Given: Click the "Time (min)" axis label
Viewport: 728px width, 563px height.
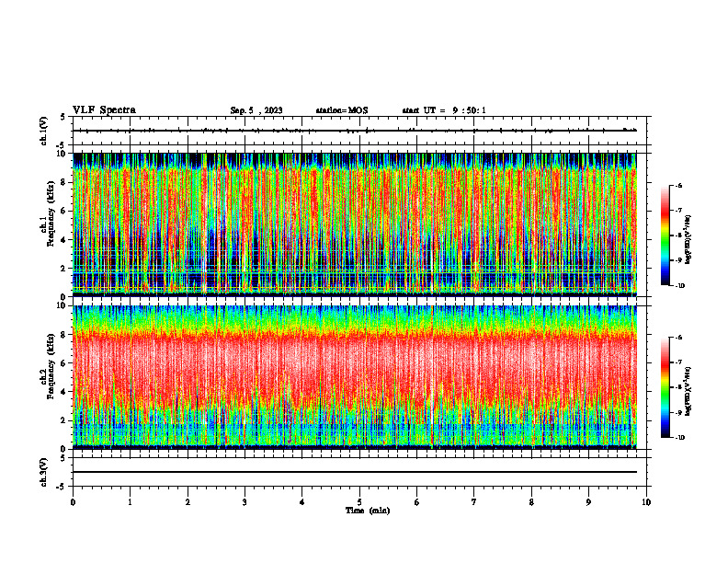Looking at the screenshot, I should [368, 511].
